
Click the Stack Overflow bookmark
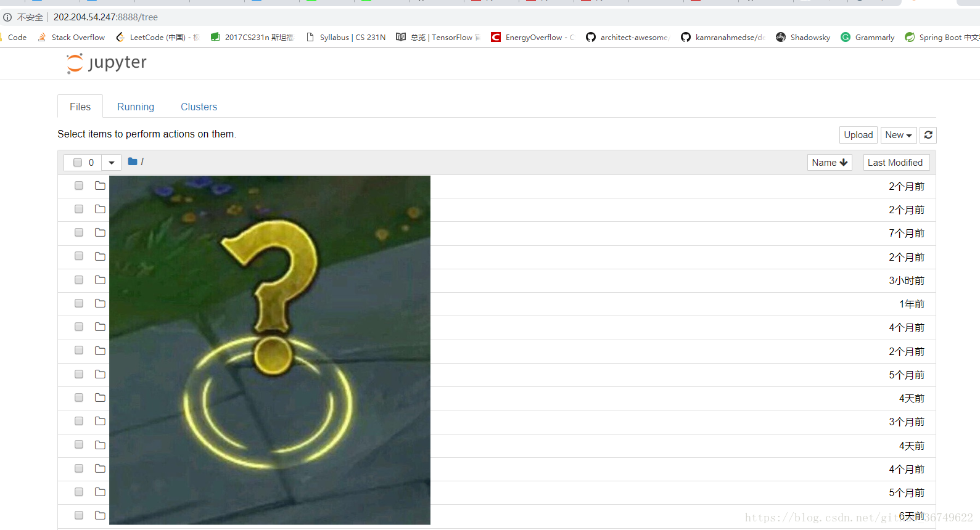(72, 37)
